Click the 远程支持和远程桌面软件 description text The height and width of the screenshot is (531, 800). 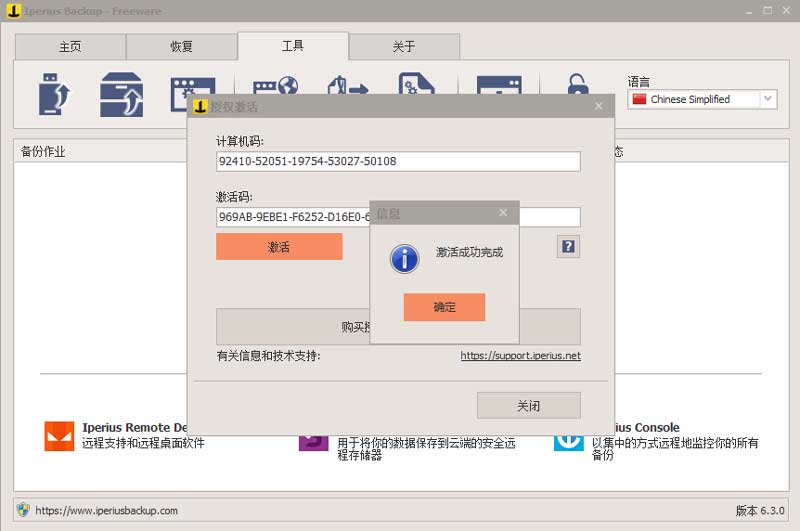click(x=143, y=443)
